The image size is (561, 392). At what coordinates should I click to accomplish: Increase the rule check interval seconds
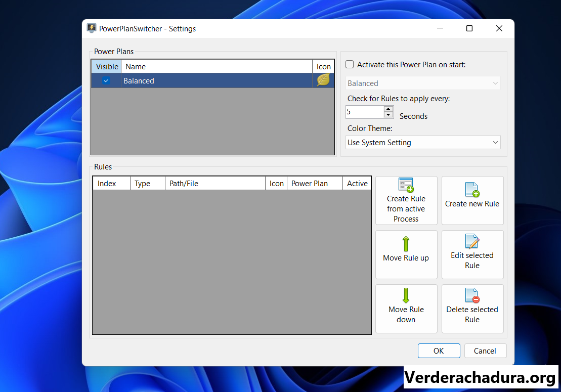point(388,109)
